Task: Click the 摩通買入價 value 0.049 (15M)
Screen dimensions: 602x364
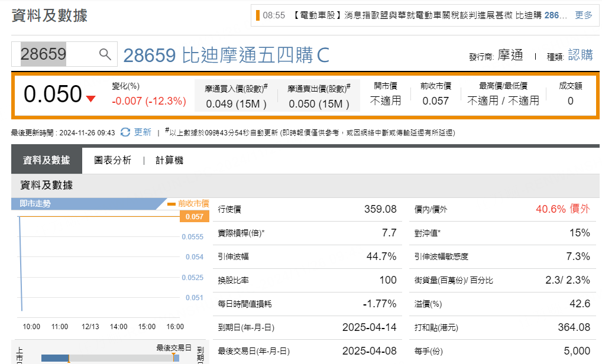Action: coord(236,104)
